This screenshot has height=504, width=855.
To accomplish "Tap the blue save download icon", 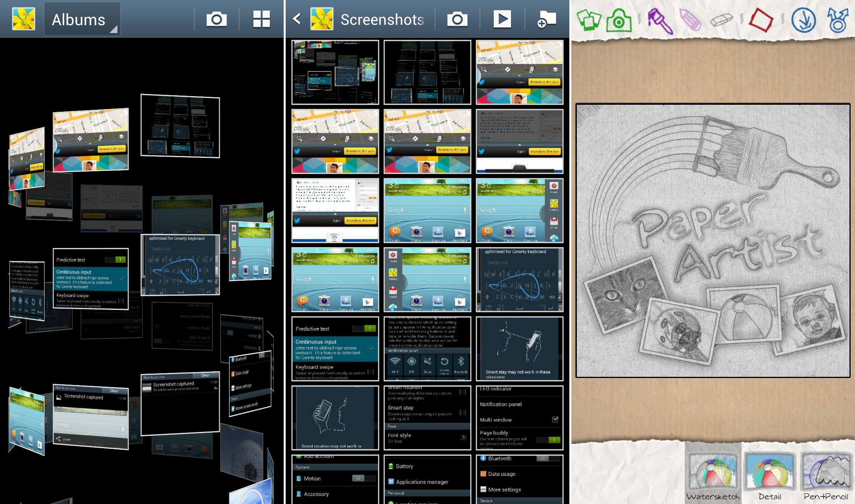I will [803, 20].
